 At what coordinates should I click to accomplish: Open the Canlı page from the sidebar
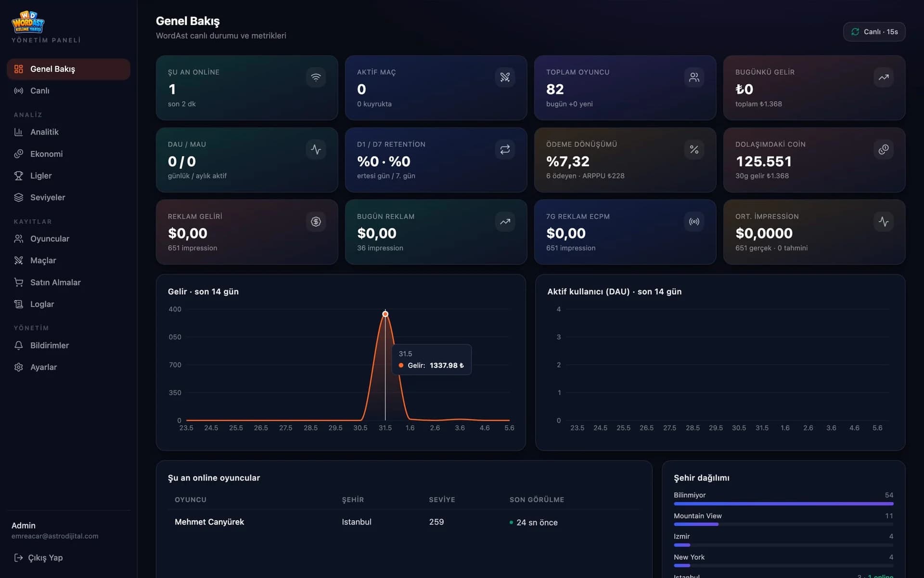click(x=68, y=91)
